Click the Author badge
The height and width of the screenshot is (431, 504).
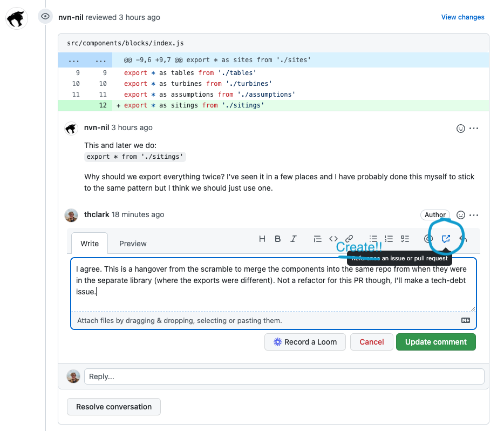(435, 215)
